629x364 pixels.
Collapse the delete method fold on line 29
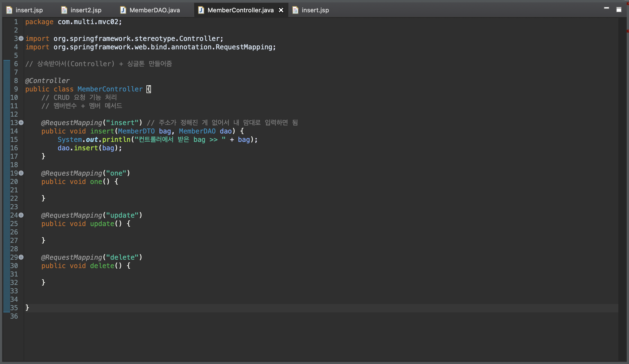coord(21,257)
